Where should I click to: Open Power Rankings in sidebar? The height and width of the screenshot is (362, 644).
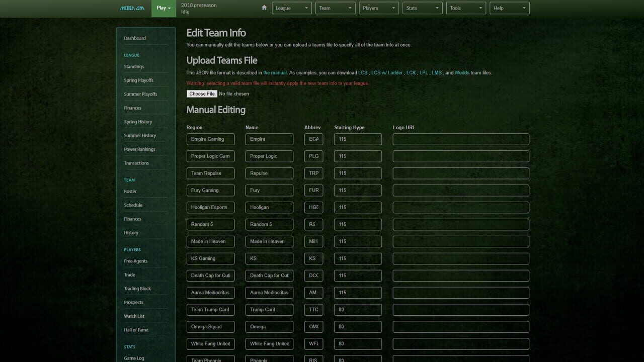(x=139, y=149)
